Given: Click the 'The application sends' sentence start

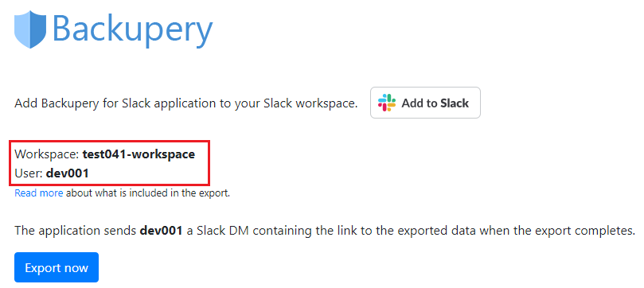Looking at the screenshot, I should (75, 231).
